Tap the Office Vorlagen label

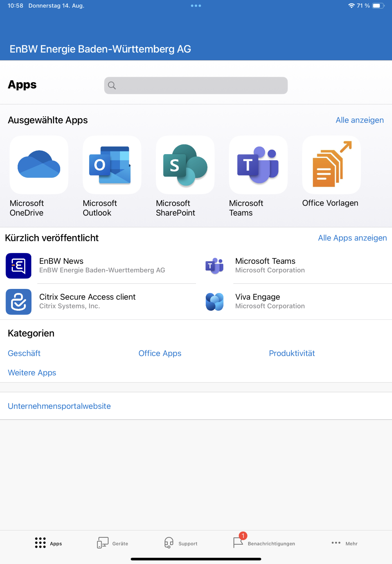click(330, 203)
